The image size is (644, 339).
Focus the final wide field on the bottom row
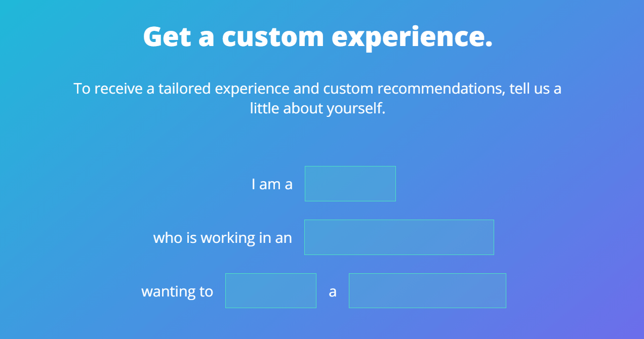(427, 290)
